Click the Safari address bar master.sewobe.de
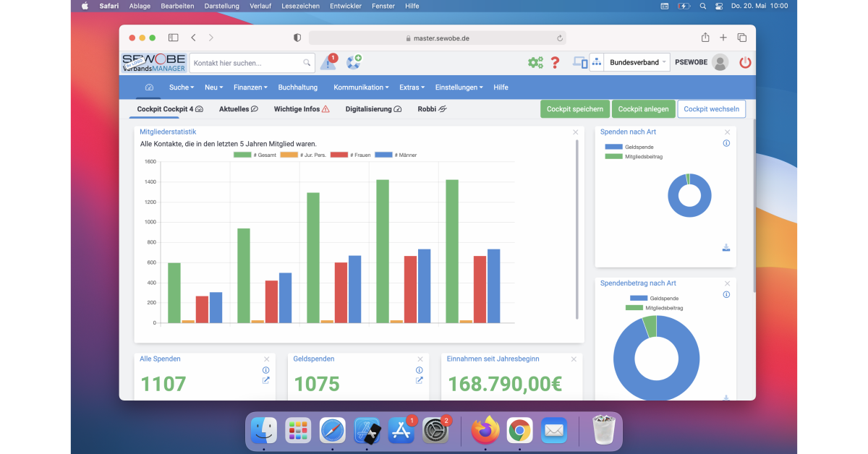The height and width of the screenshot is (454, 868). (437, 38)
